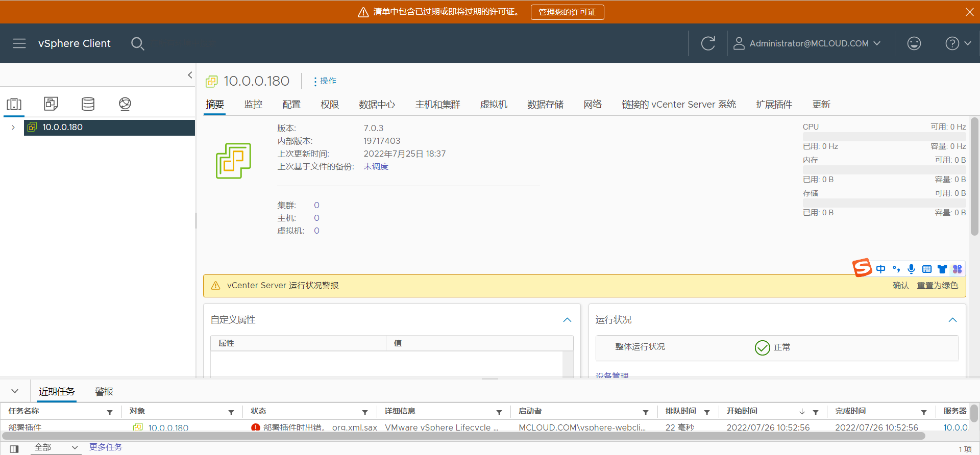Switch to Storage inventory view
This screenshot has width=980, height=455.
(x=88, y=104)
